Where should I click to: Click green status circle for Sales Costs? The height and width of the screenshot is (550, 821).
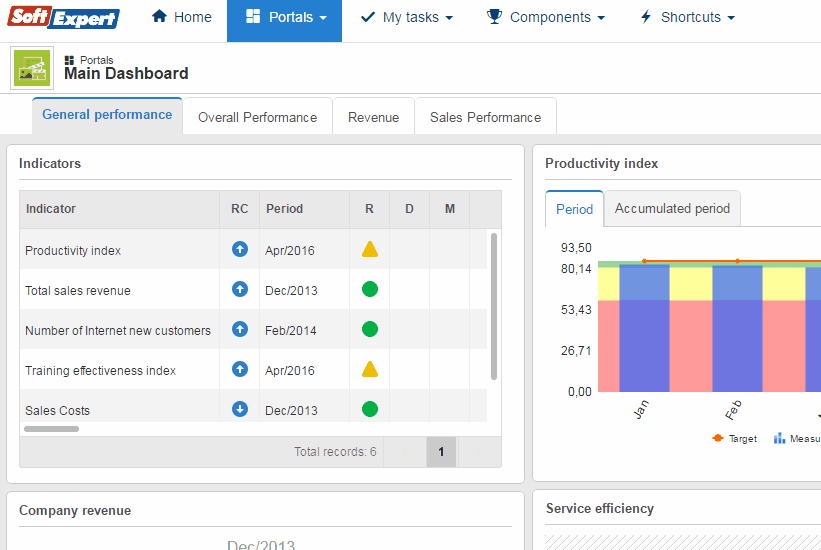369,409
